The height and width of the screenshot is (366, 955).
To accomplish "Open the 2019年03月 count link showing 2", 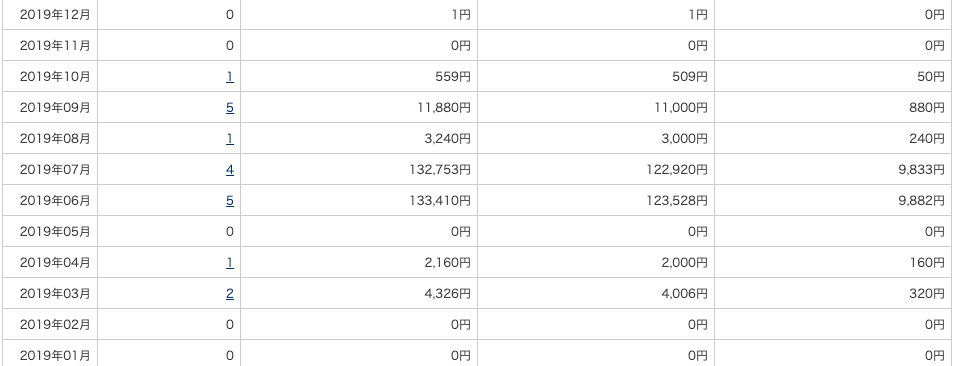I will click(x=230, y=294).
